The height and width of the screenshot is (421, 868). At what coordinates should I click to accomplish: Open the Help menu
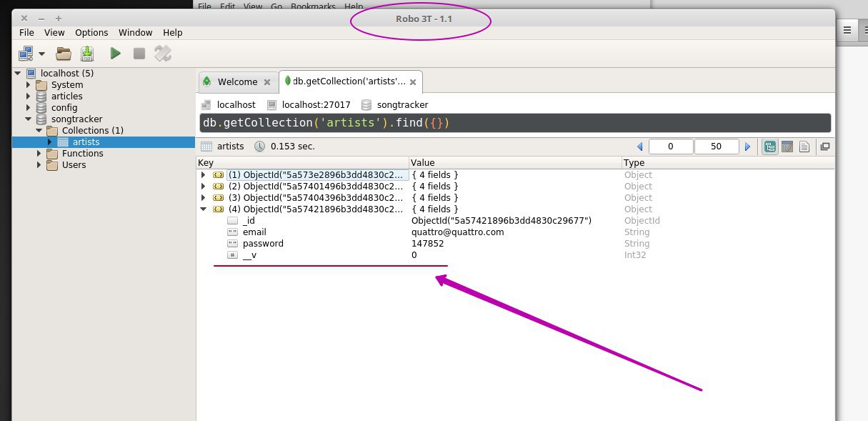pos(172,32)
